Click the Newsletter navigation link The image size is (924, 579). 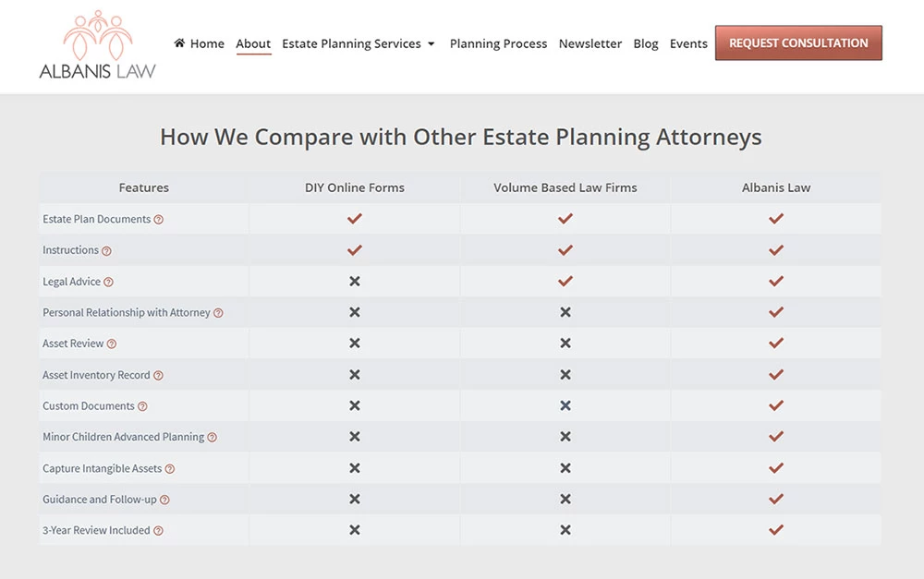click(x=590, y=43)
